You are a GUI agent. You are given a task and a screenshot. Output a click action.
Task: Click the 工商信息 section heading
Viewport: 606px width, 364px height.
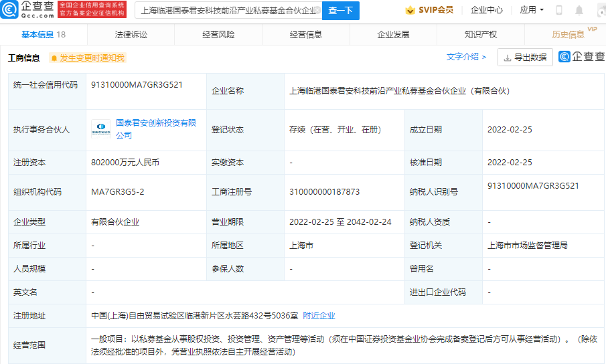(x=24, y=58)
